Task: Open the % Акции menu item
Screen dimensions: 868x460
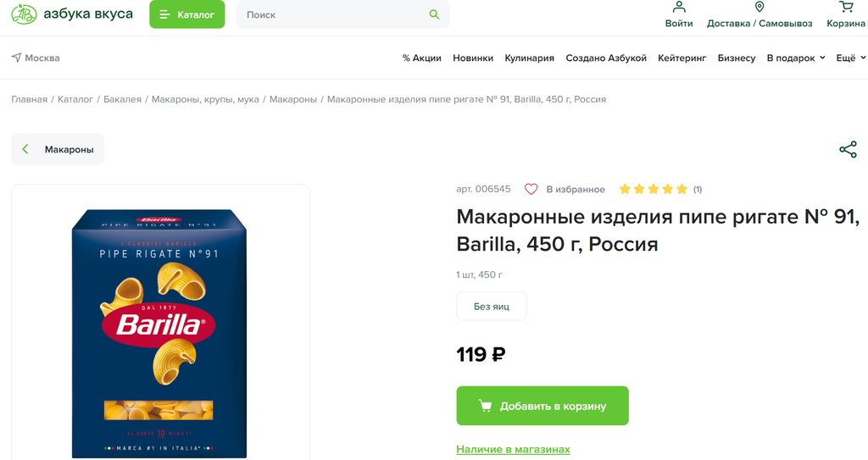Action: pyautogui.click(x=421, y=58)
